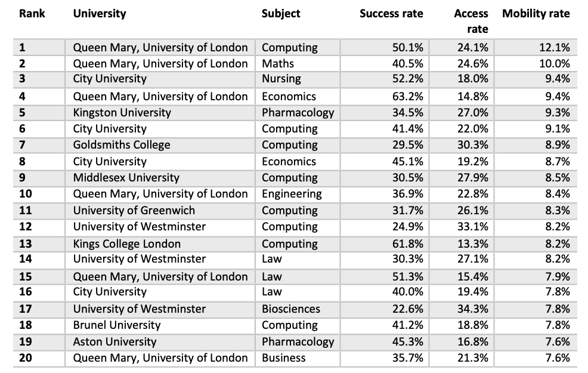This screenshot has height=373, width=588.
Task: Select the Mobility rate column header
Action: (536, 13)
